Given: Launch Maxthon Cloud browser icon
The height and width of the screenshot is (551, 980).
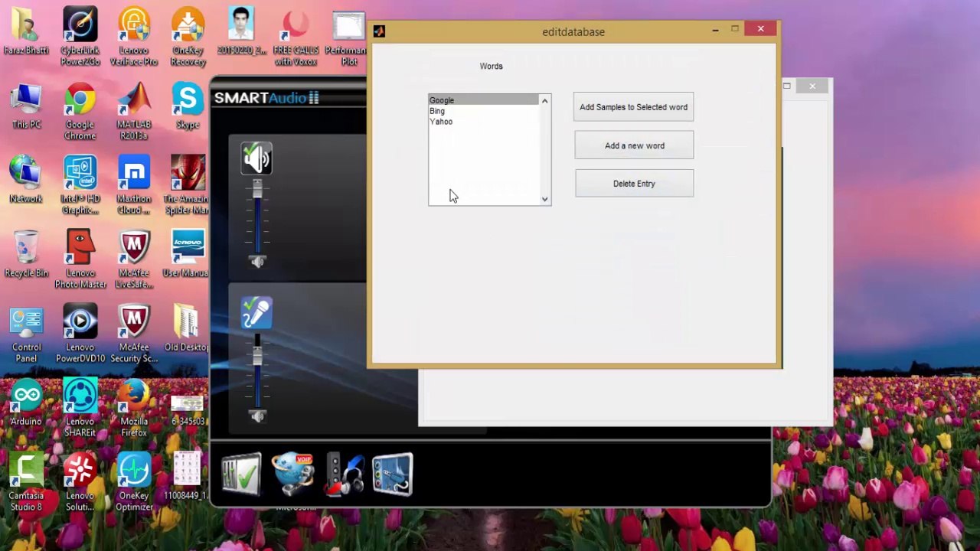Looking at the screenshot, I should [134, 185].
